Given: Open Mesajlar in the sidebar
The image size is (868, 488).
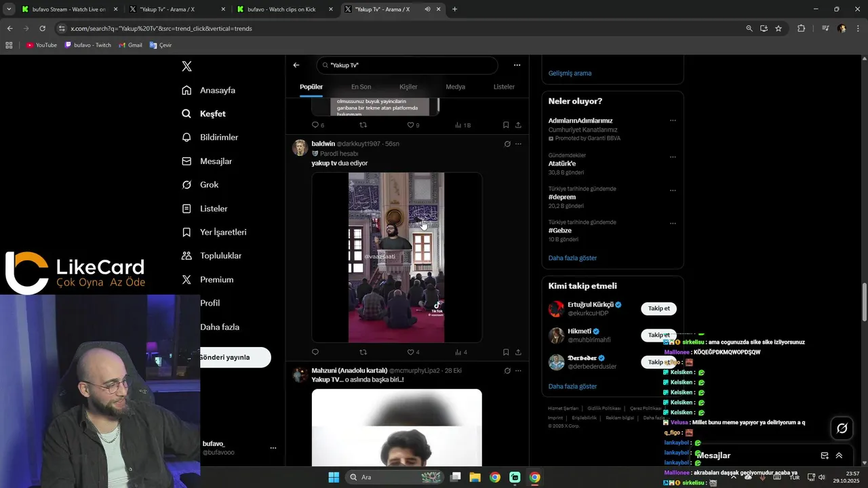Looking at the screenshot, I should [x=207, y=161].
